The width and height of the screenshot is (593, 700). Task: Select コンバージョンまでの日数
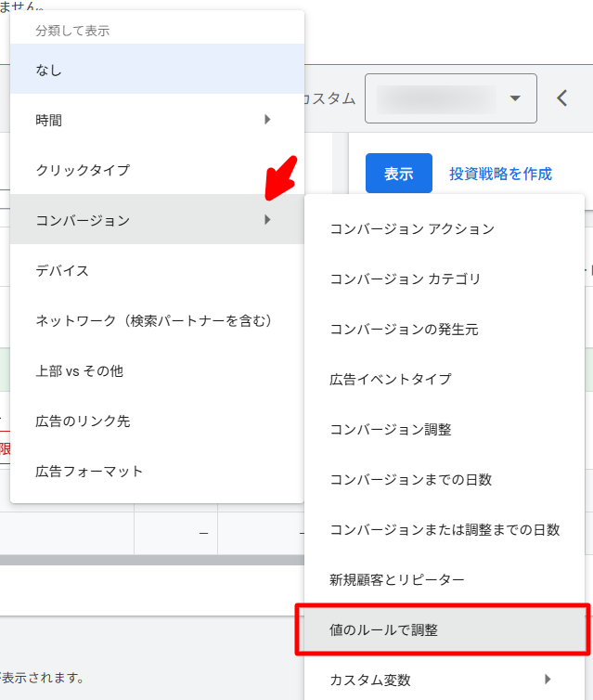coord(445,479)
